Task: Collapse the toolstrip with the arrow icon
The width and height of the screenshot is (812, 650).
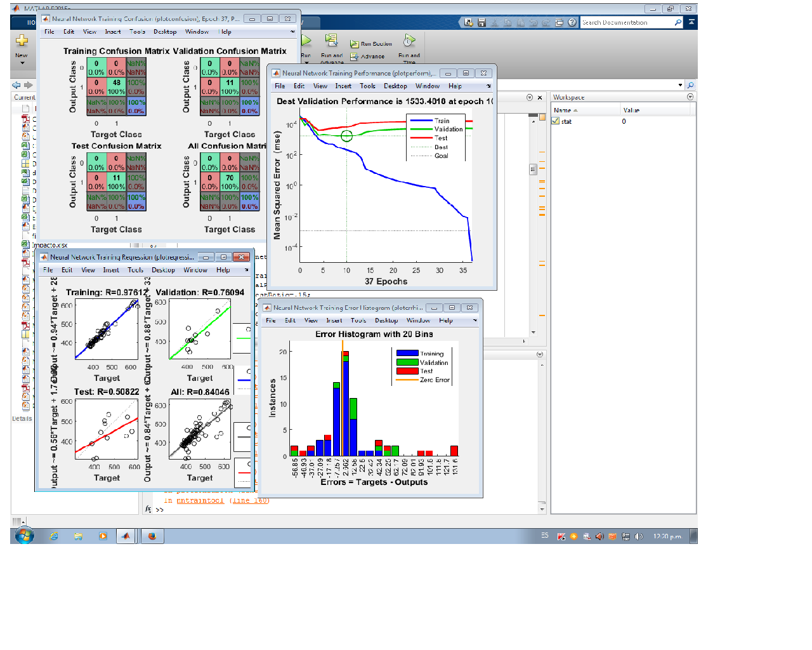Action: (x=691, y=22)
